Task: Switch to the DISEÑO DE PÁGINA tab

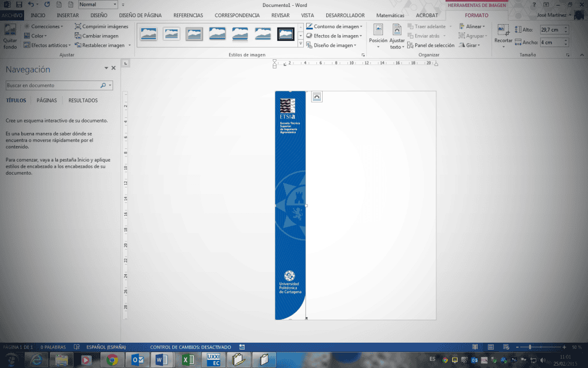Action: [140, 16]
